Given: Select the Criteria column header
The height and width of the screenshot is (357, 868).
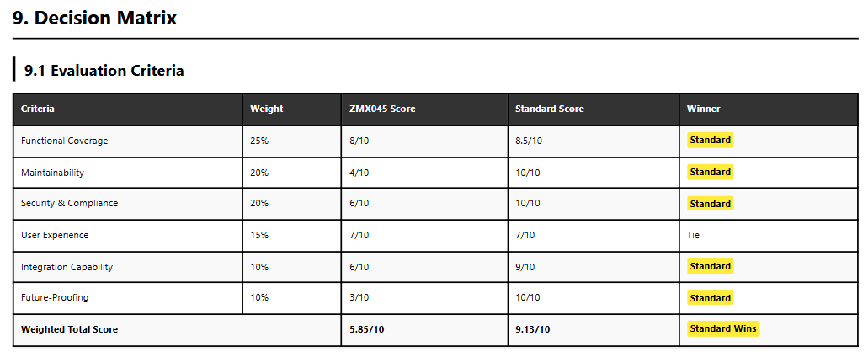Looking at the screenshot, I should [x=38, y=109].
